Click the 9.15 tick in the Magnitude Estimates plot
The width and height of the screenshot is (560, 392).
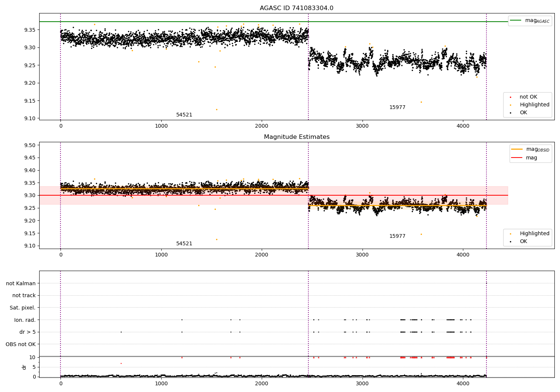pos(30,233)
